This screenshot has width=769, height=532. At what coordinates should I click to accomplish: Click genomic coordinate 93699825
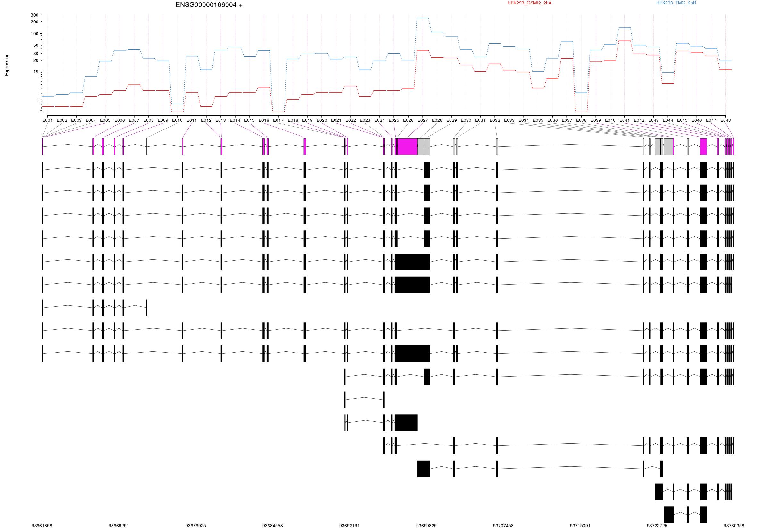coord(426,526)
